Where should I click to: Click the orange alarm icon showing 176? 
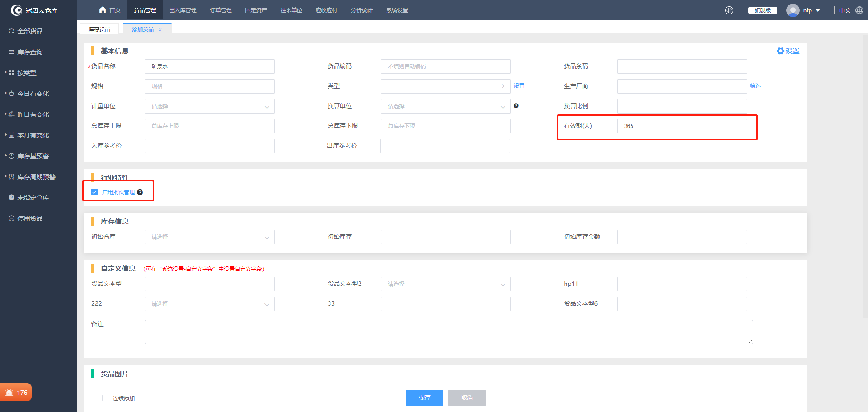pos(9,393)
